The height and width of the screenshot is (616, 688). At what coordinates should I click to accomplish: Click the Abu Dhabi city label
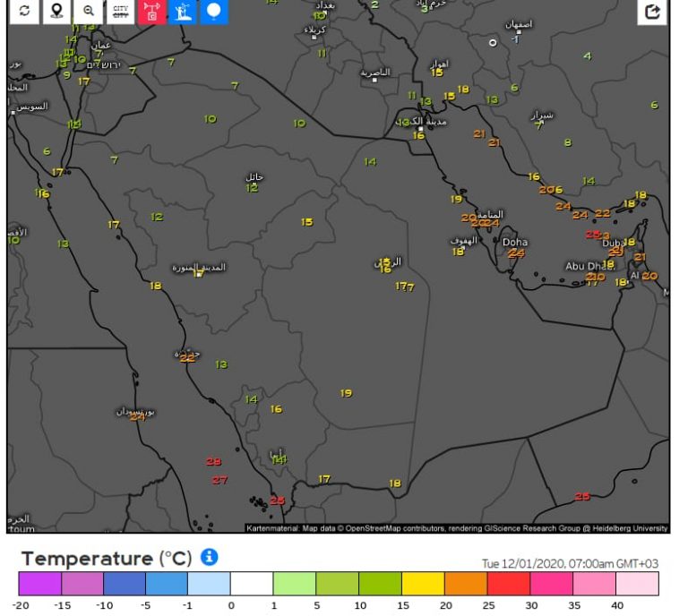click(x=587, y=266)
